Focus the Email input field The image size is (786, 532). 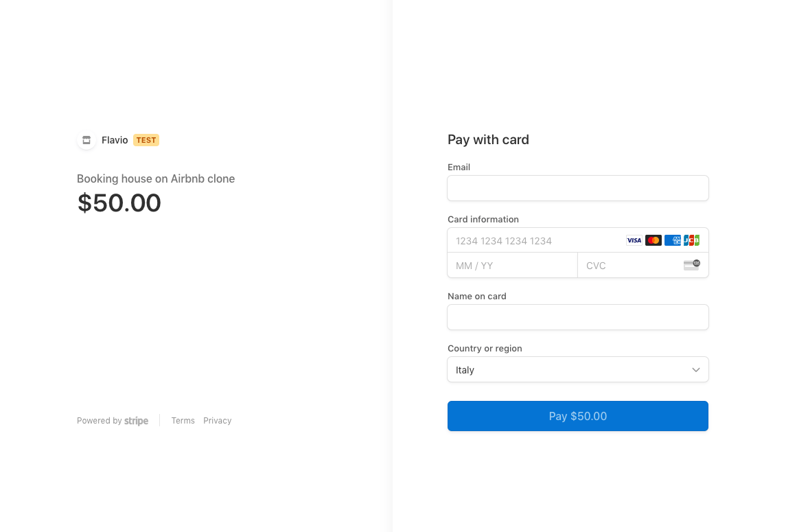(x=577, y=188)
